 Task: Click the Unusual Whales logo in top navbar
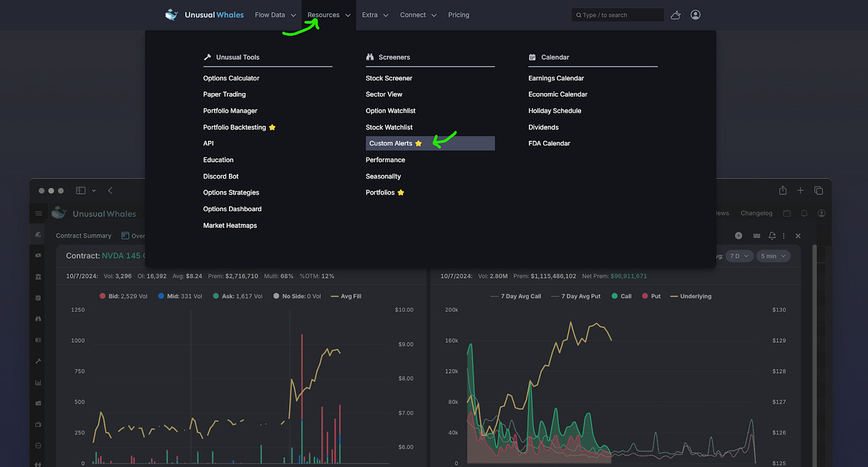point(204,15)
